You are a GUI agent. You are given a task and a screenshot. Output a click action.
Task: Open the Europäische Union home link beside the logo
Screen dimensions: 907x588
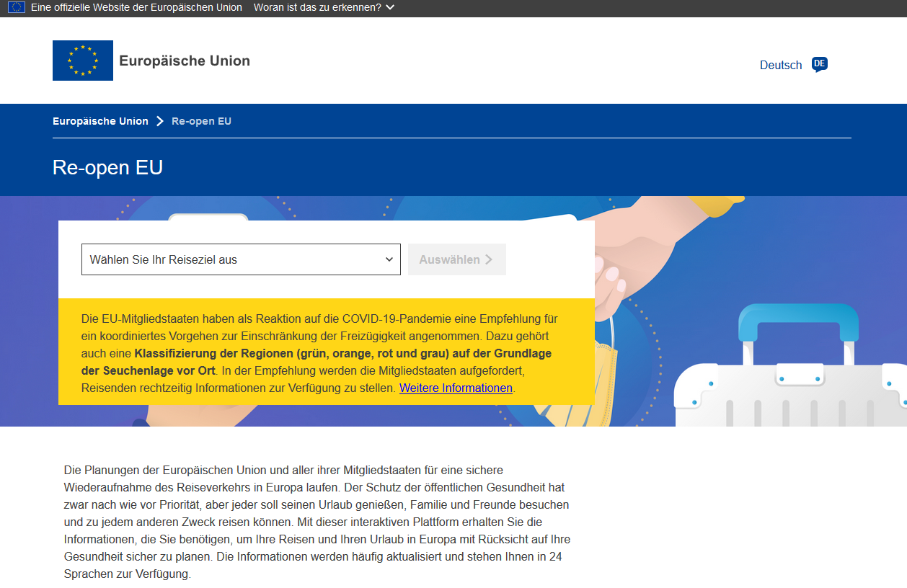pos(185,61)
